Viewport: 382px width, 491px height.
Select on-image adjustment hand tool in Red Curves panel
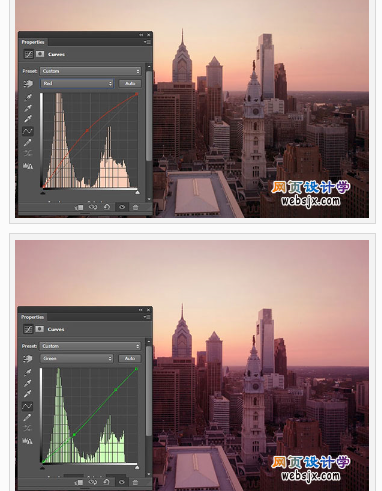pyautogui.click(x=28, y=84)
